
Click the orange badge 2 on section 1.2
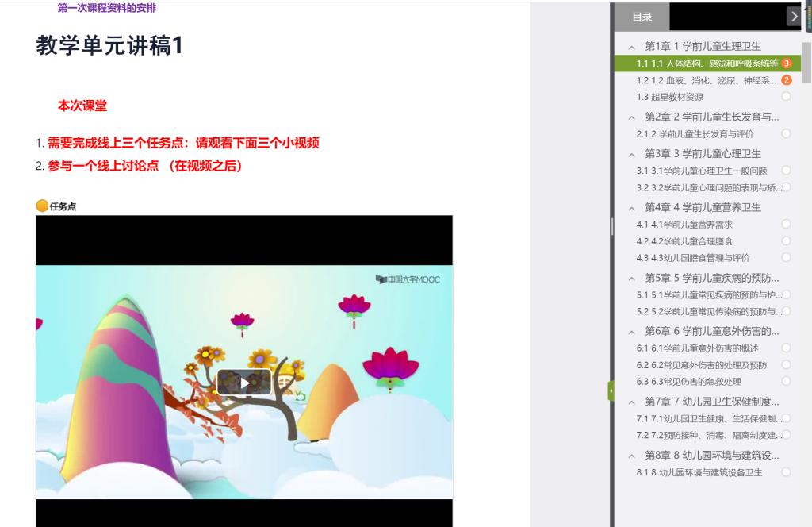pos(786,80)
